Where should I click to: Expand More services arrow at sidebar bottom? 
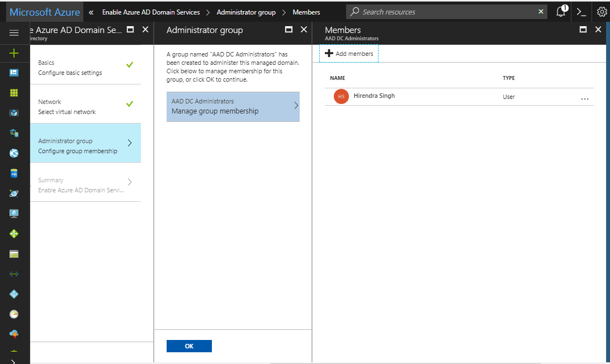click(13, 361)
